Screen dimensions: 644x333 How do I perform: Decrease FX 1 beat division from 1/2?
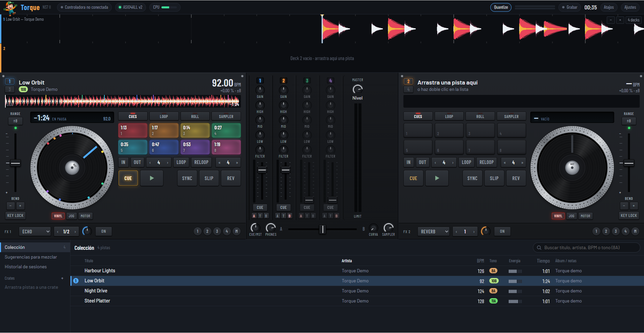[x=58, y=232]
